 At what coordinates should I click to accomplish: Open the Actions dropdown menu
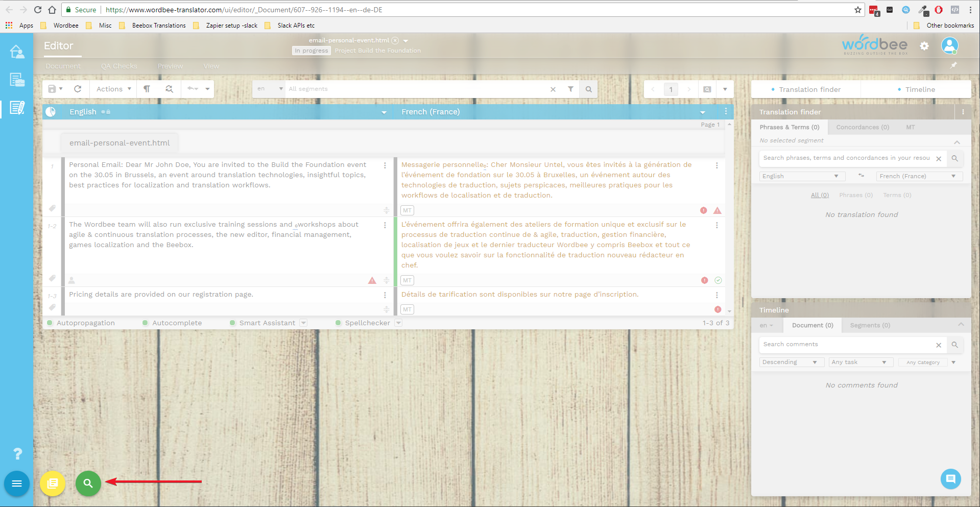coord(113,89)
